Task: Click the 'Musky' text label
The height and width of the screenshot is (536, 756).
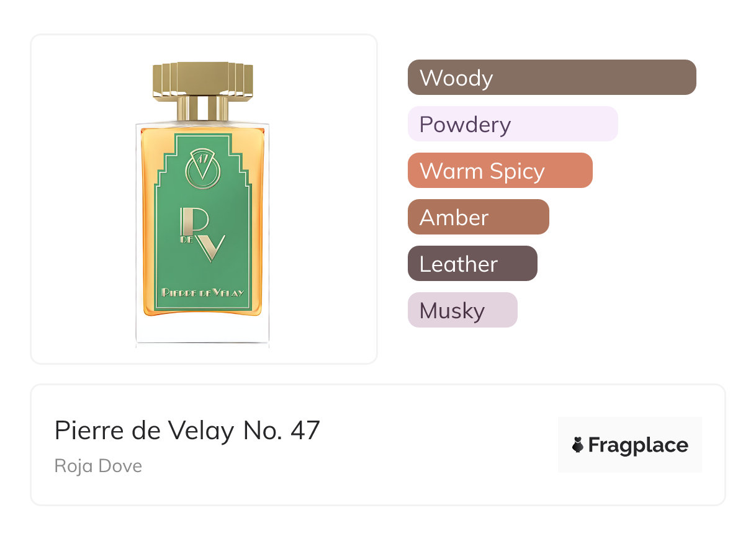Action: pos(452,311)
